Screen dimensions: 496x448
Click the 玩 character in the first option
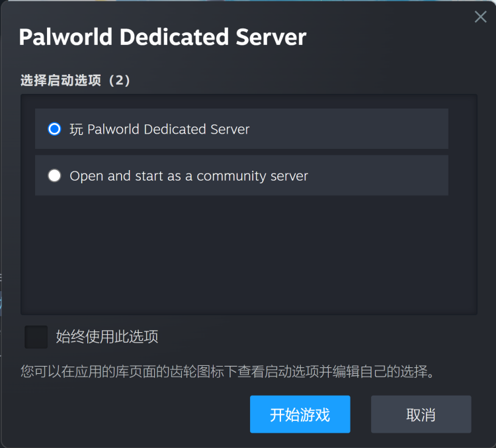pos(76,130)
